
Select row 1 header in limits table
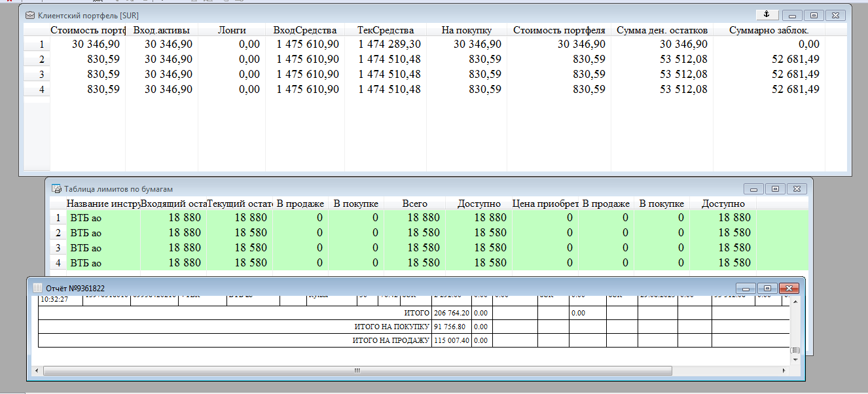(58, 217)
